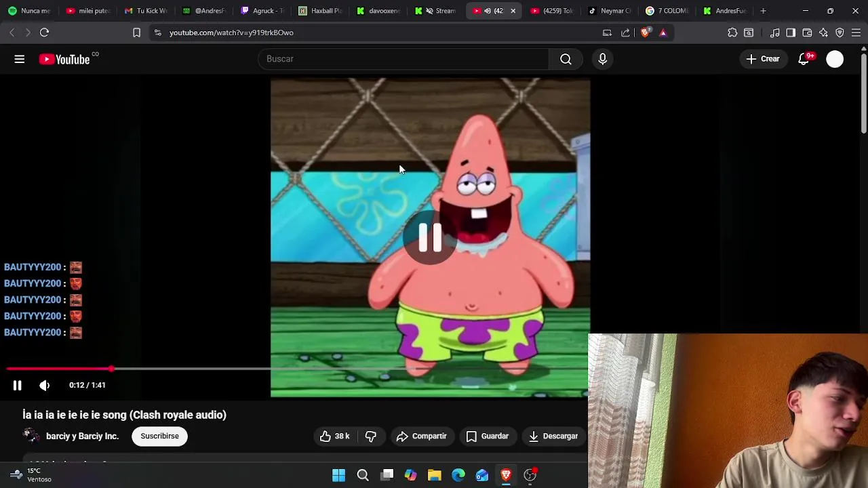
Task: Click the Descargar download button
Action: [553, 436]
